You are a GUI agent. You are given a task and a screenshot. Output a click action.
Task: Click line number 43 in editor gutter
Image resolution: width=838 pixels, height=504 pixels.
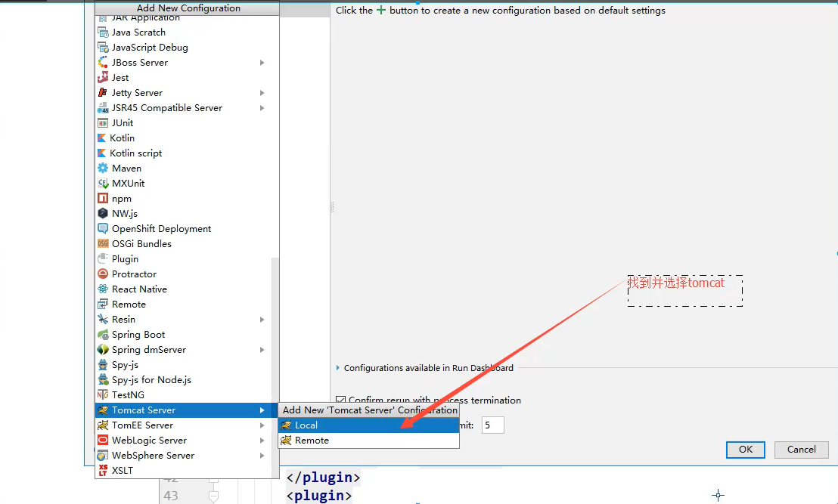(x=171, y=496)
